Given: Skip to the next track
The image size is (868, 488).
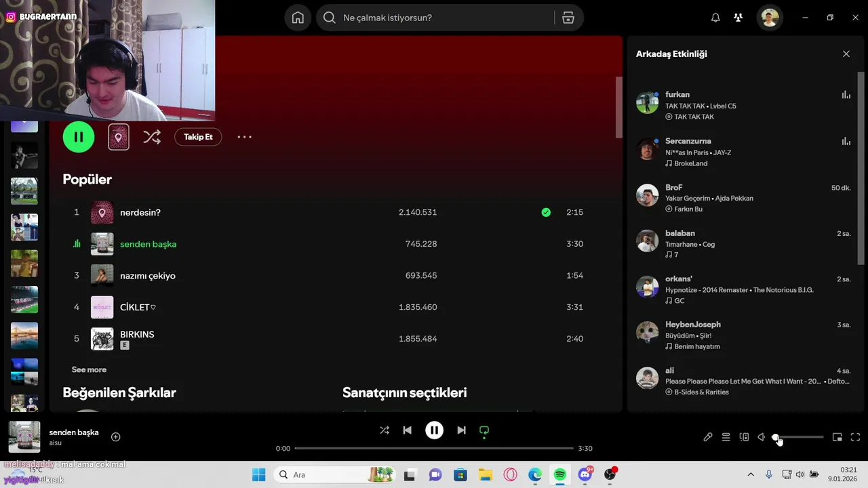Looking at the screenshot, I should [461, 430].
